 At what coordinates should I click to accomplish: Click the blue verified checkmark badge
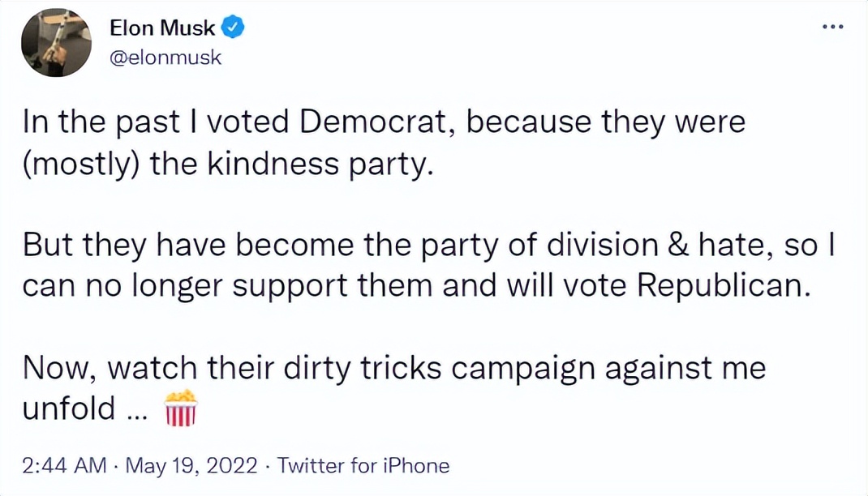[234, 28]
